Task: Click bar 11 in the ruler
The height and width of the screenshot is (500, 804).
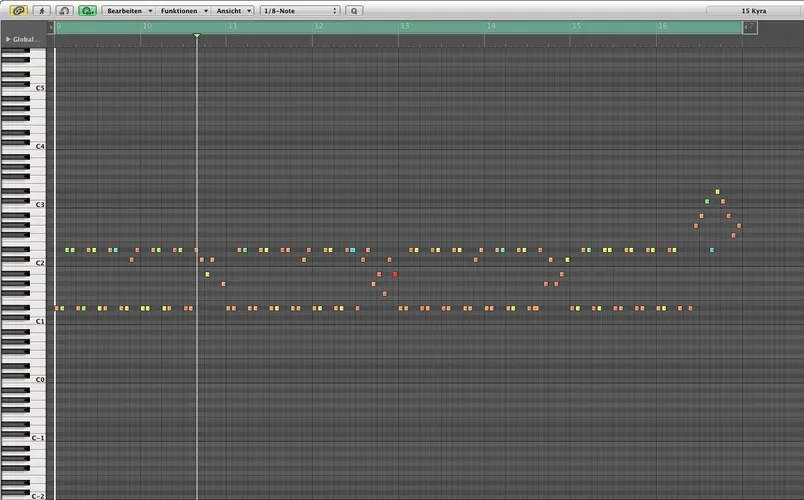Action: pyautogui.click(x=233, y=26)
